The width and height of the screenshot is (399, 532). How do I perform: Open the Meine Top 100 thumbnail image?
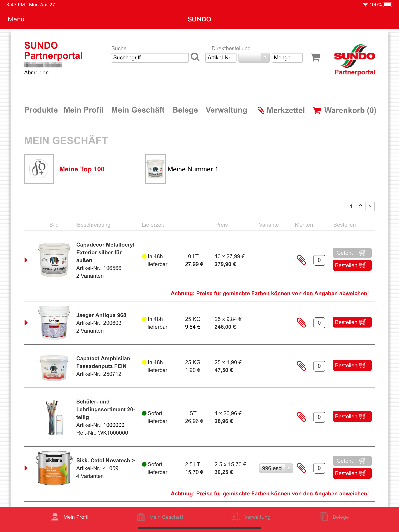click(39, 169)
